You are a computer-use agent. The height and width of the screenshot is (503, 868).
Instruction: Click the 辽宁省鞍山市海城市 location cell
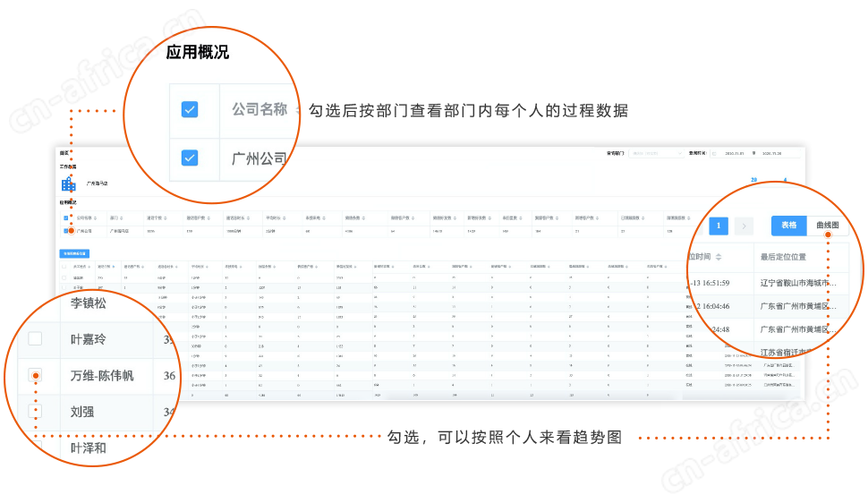[x=797, y=283]
